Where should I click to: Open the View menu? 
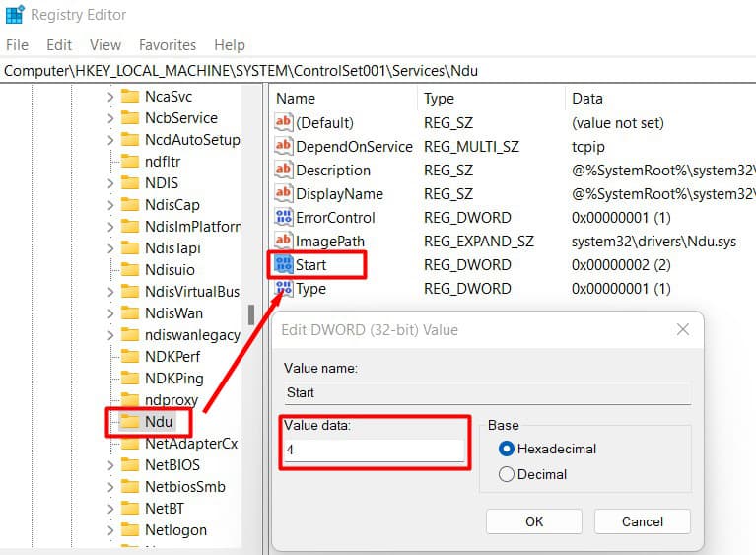pos(105,44)
